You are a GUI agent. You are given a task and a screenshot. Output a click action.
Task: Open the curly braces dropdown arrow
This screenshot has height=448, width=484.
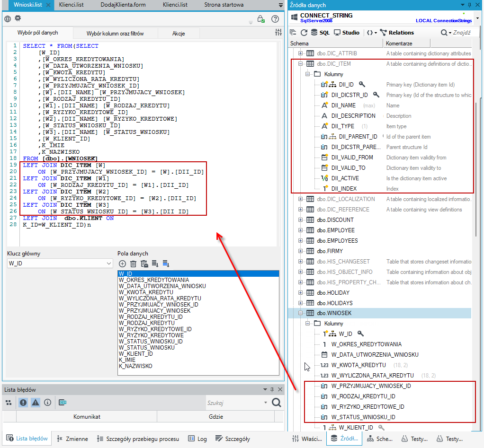pos(376,33)
